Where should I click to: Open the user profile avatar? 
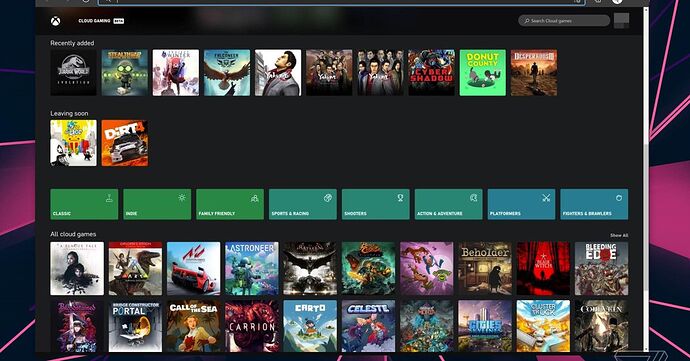tap(621, 20)
